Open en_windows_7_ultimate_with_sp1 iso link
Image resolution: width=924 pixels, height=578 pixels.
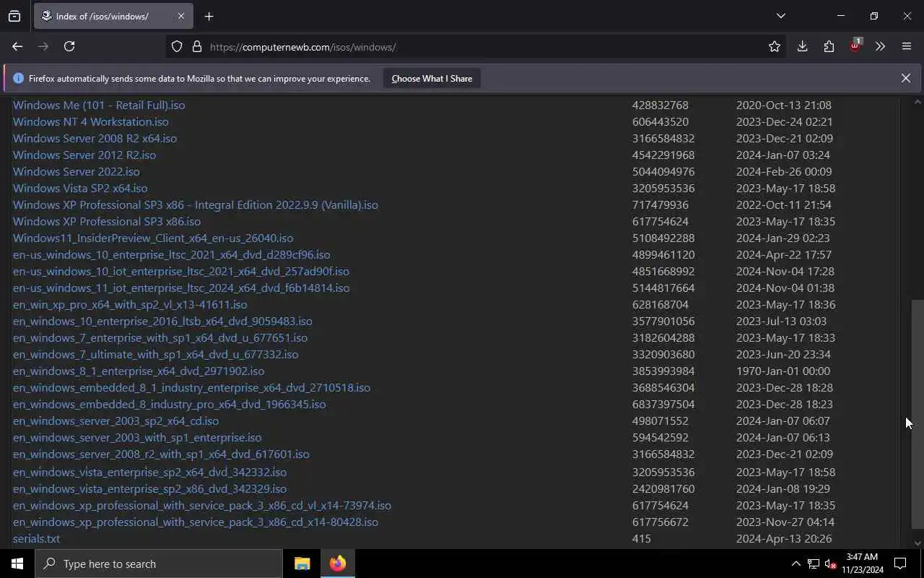pyautogui.click(x=156, y=354)
